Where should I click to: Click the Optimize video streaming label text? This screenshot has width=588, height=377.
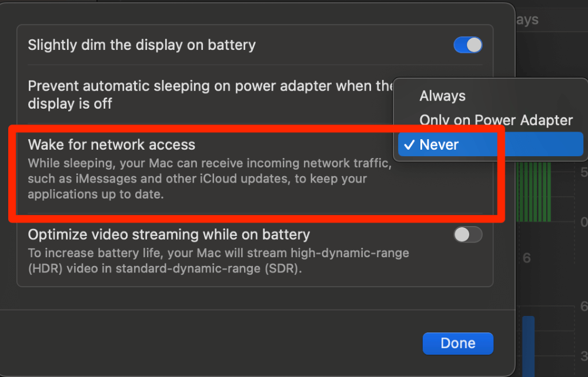(x=169, y=235)
